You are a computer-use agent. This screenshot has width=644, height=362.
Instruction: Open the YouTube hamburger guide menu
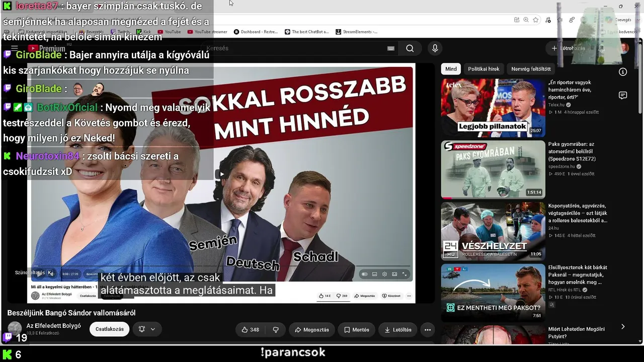click(15, 48)
